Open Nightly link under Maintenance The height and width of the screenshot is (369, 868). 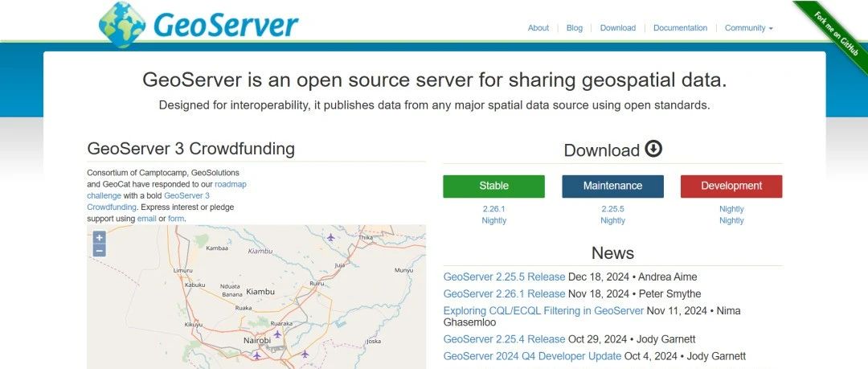click(612, 220)
